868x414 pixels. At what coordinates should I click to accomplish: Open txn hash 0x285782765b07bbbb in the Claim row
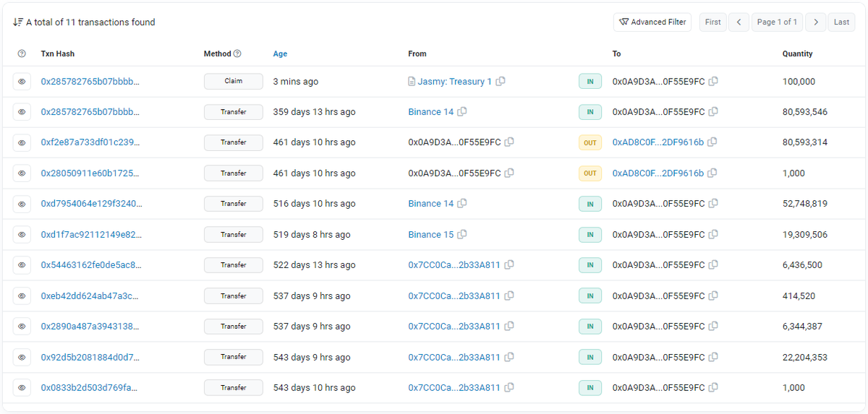click(x=90, y=82)
